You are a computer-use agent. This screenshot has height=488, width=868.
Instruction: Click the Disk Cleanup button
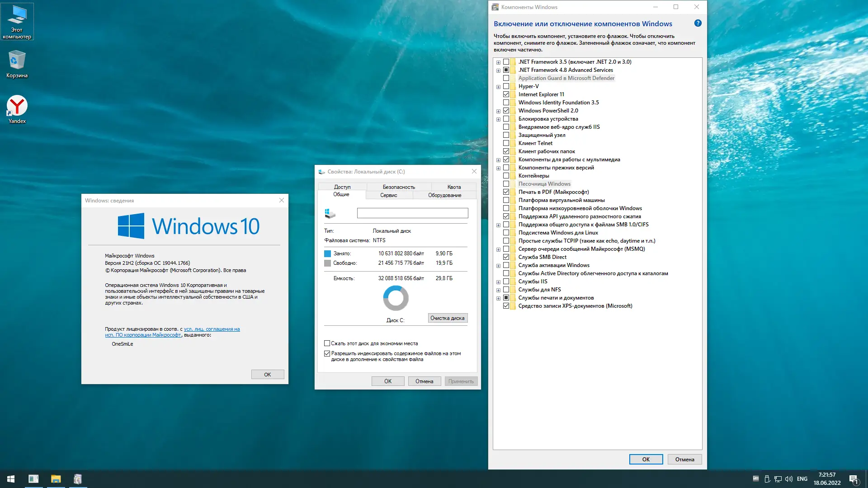click(x=447, y=318)
